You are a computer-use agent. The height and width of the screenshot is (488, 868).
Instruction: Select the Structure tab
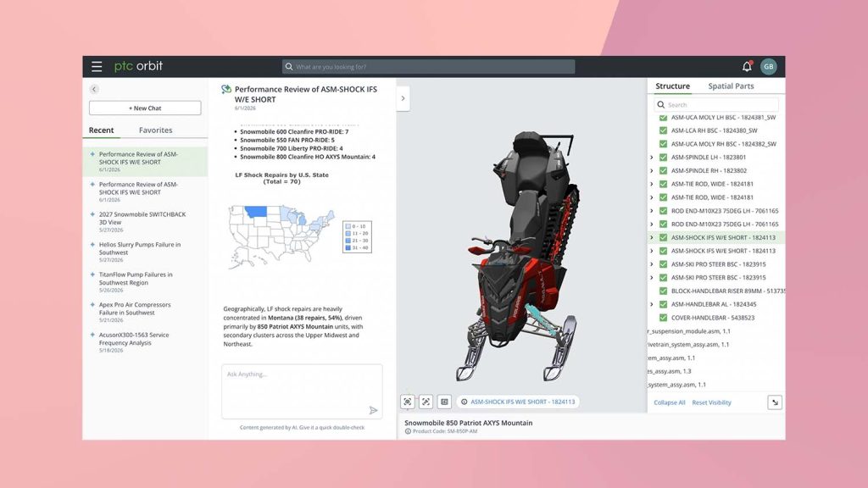click(x=672, y=86)
